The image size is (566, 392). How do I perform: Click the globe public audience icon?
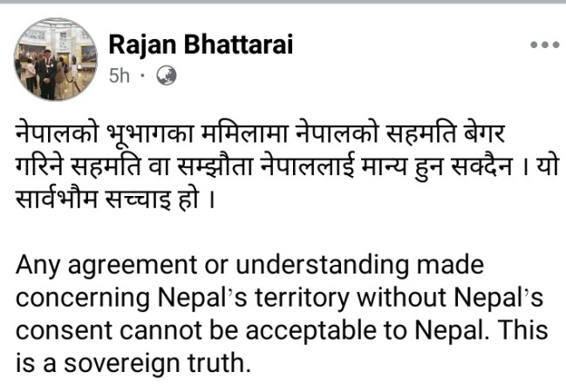tap(166, 76)
